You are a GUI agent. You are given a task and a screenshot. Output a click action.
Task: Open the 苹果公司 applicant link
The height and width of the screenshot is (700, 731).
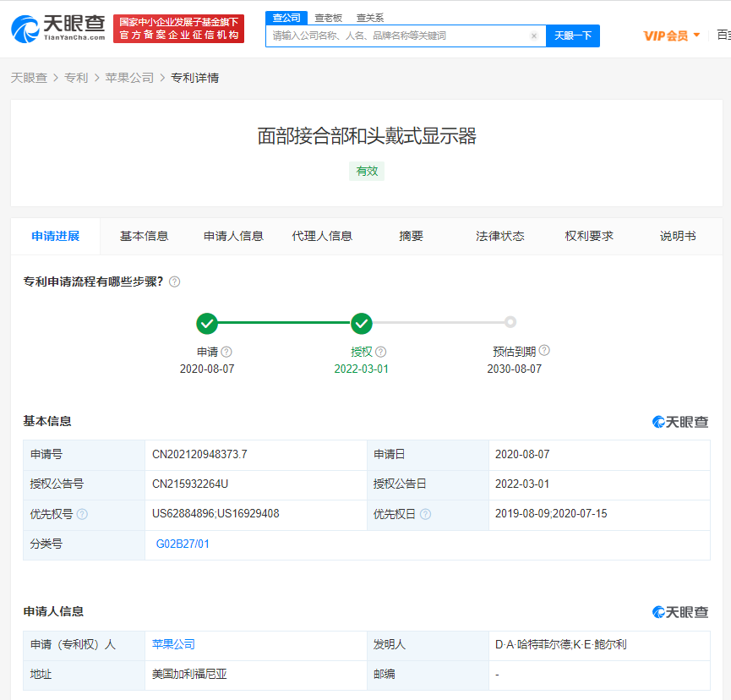click(173, 644)
